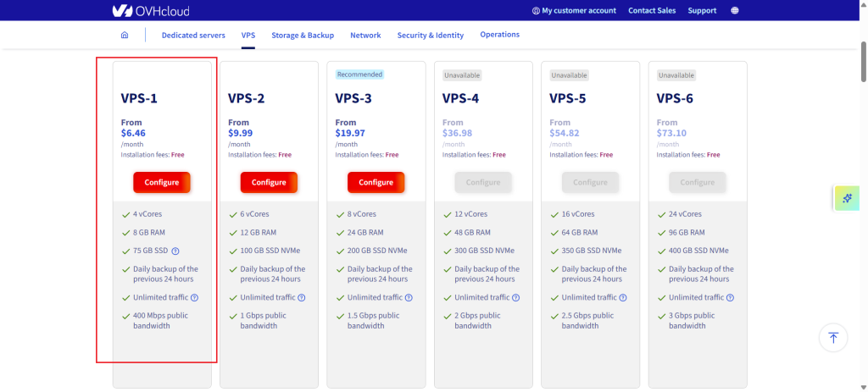The image size is (868, 392).
Task: Click the disabled VPS-6 Configure button
Action: (x=698, y=183)
